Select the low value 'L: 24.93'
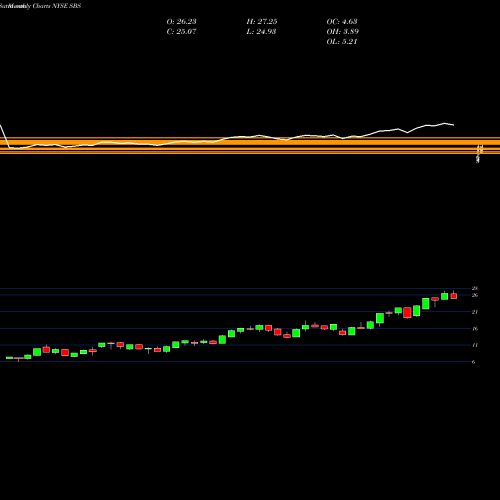 coord(261,31)
